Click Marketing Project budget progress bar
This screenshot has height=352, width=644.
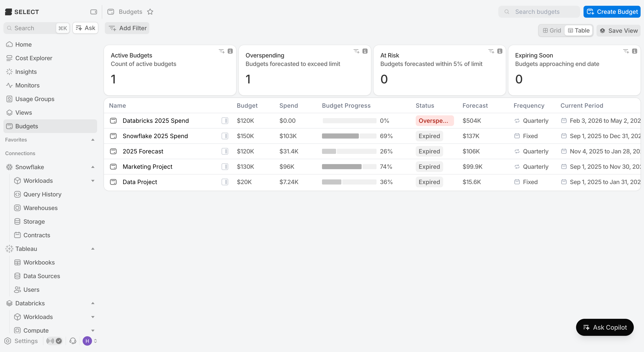(x=349, y=167)
